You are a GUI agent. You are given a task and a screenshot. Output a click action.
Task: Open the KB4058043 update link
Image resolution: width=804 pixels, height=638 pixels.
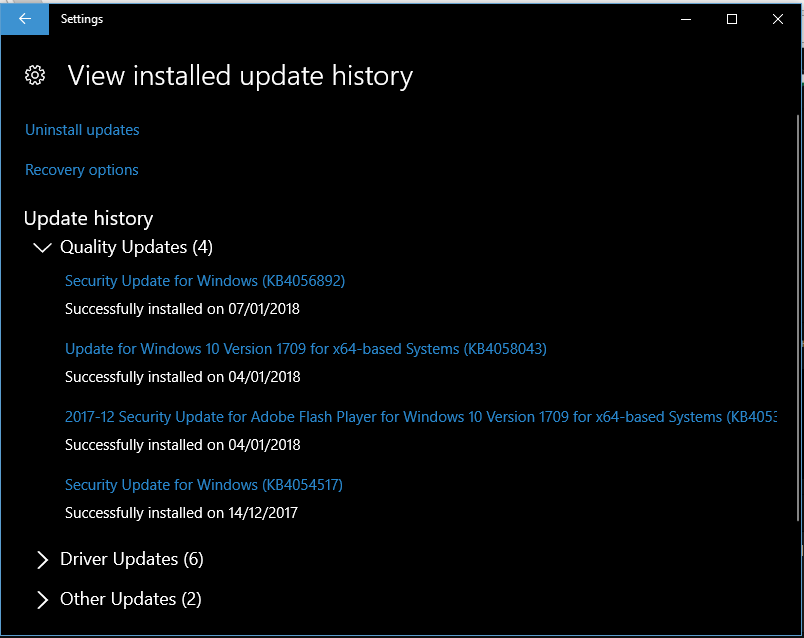306,349
